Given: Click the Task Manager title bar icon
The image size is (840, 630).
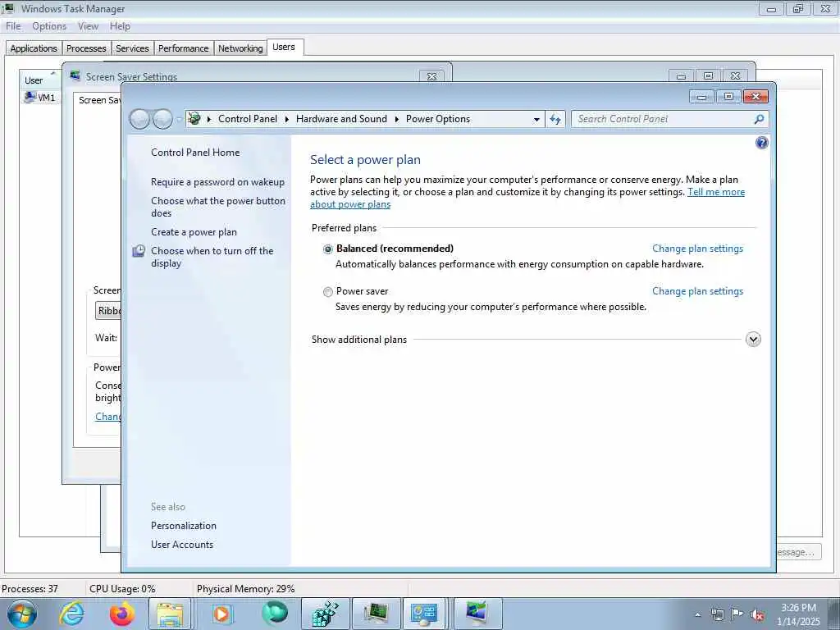Looking at the screenshot, I should tap(7, 8).
